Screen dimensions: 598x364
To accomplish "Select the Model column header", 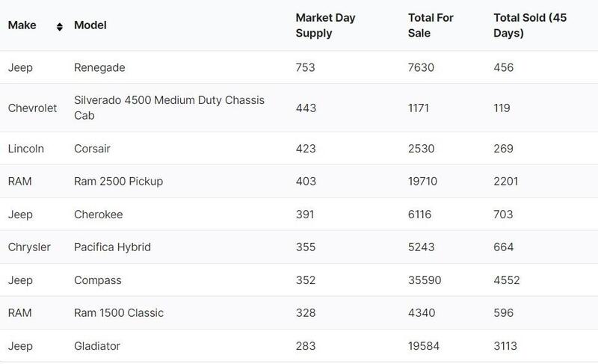I will click(x=90, y=25).
